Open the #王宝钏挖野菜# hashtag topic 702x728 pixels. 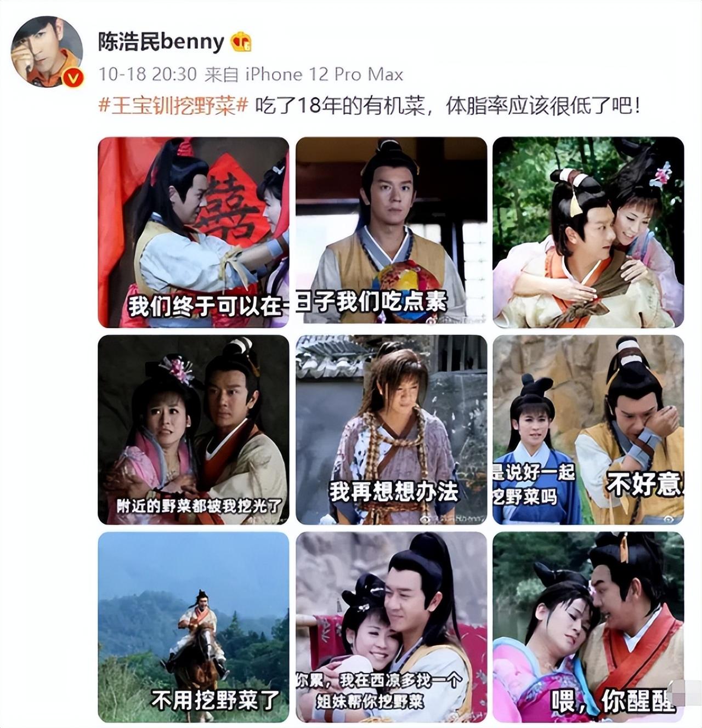pyautogui.click(x=174, y=105)
